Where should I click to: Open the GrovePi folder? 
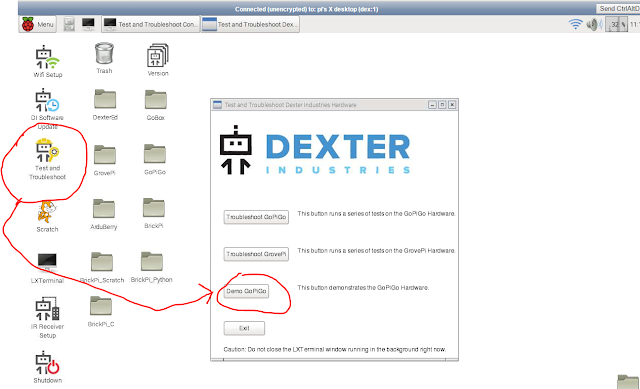[104, 160]
